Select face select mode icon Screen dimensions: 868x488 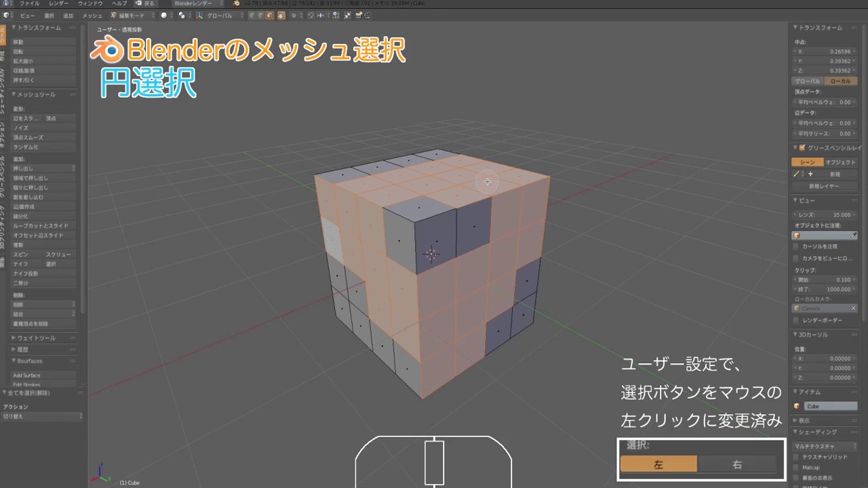(270, 15)
